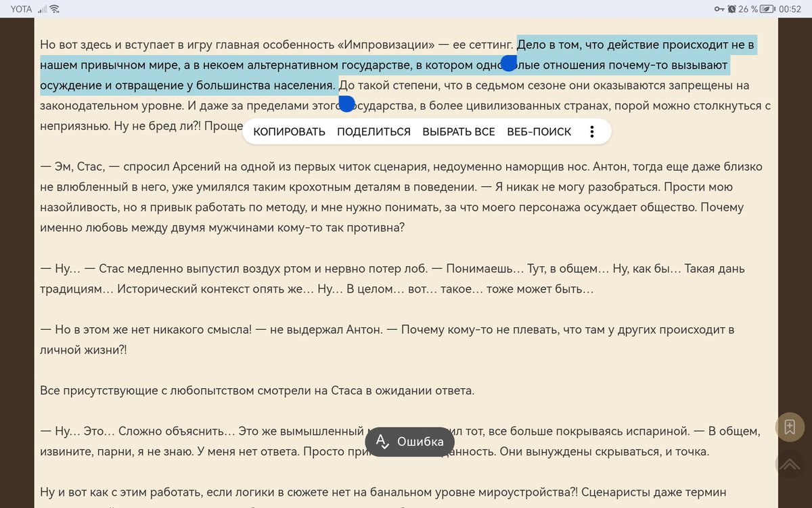This screenshot has width=812, height=508.
Task: Tap the scroll-to-top arrow icon
Action: [x=790, y=464]
